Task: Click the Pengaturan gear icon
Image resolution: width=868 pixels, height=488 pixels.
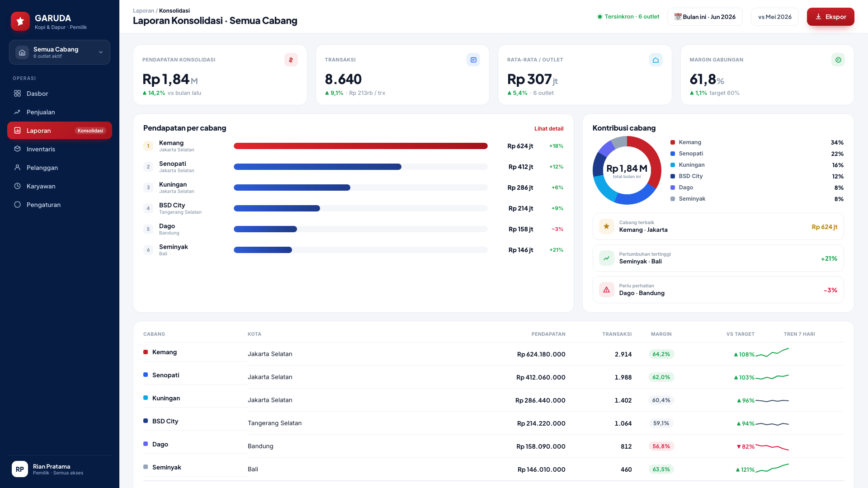Action: (x=17, y=205)
